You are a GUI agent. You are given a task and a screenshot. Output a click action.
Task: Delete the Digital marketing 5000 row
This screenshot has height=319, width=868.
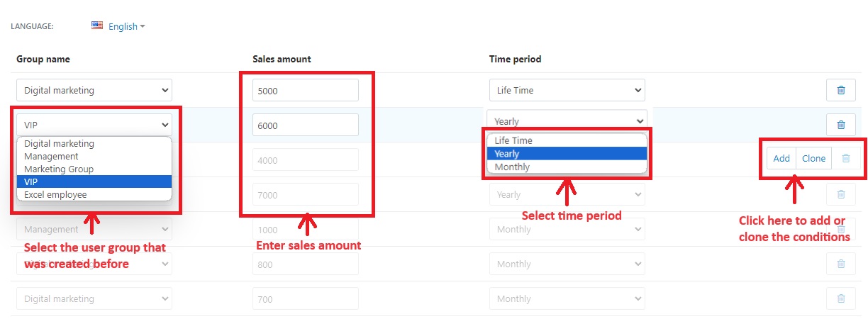[x=841, y=90]
